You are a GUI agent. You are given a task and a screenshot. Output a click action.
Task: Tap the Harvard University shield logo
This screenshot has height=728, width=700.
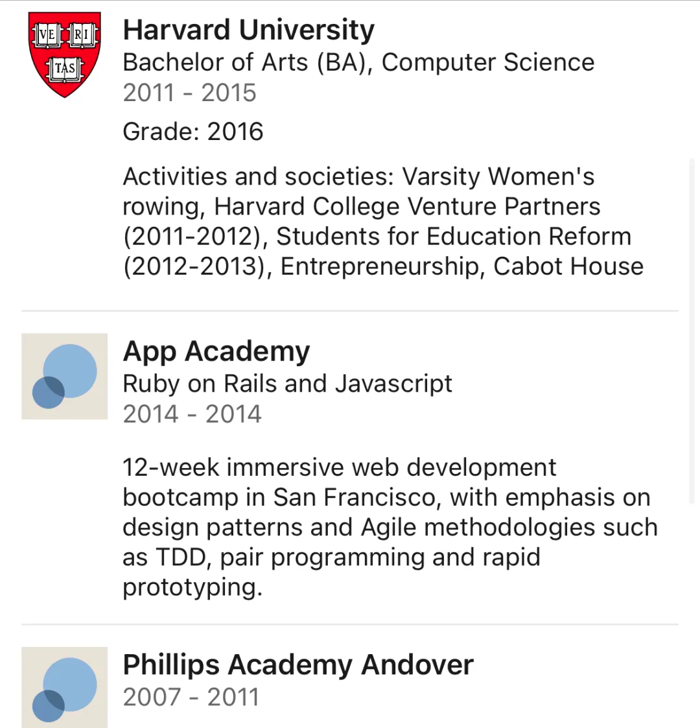coord(65,54)
